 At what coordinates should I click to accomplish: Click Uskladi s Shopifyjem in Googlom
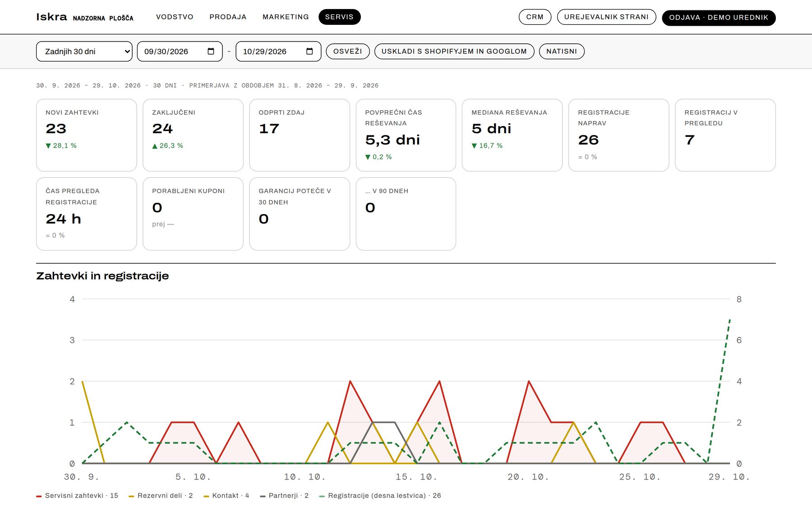(454, 51)
